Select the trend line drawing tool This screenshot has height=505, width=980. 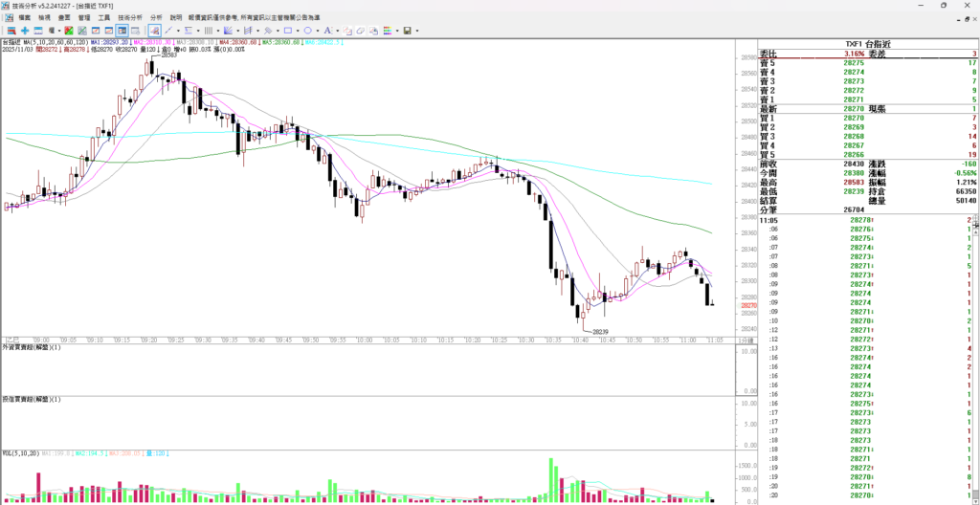pos(167,31)
